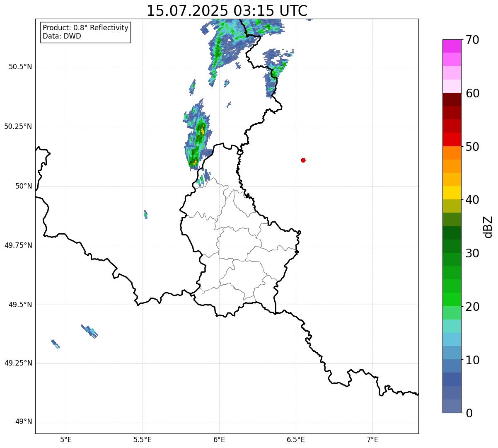Click the bright green colorbar swatch above 20
Image resolution: width=498 pixels, height=448 pixels.
(x=452, y=300)
